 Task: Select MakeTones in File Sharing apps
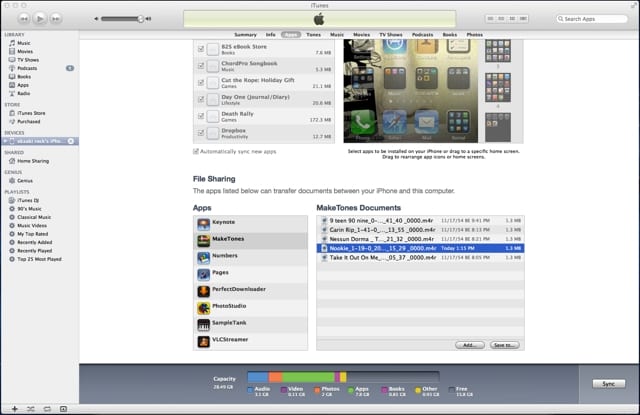tap(251, 241)
